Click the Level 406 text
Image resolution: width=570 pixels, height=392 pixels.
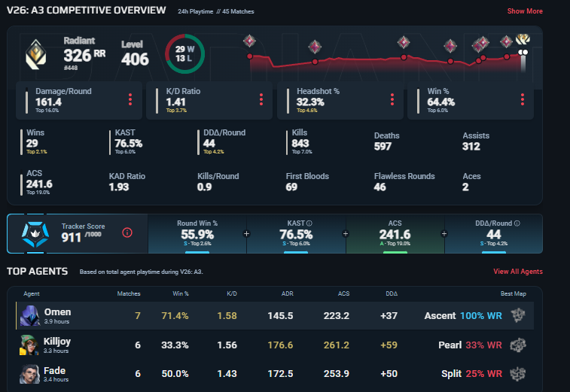tap(135, 53)
